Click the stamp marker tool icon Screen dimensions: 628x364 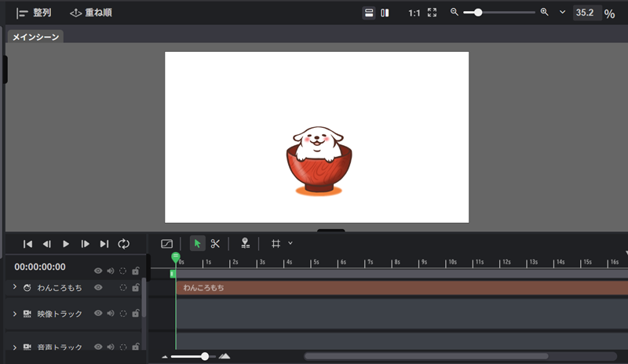(246, 244)
